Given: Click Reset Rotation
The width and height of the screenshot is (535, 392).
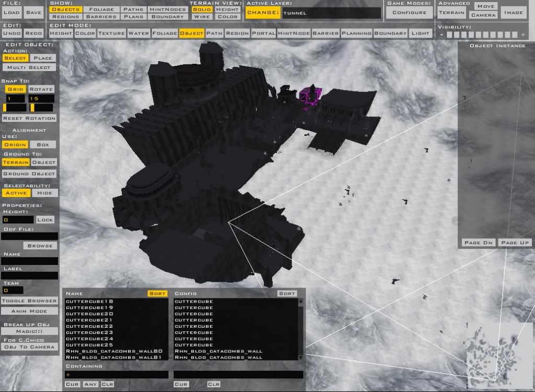Looking at the screenshot, I should click(29, 118).
